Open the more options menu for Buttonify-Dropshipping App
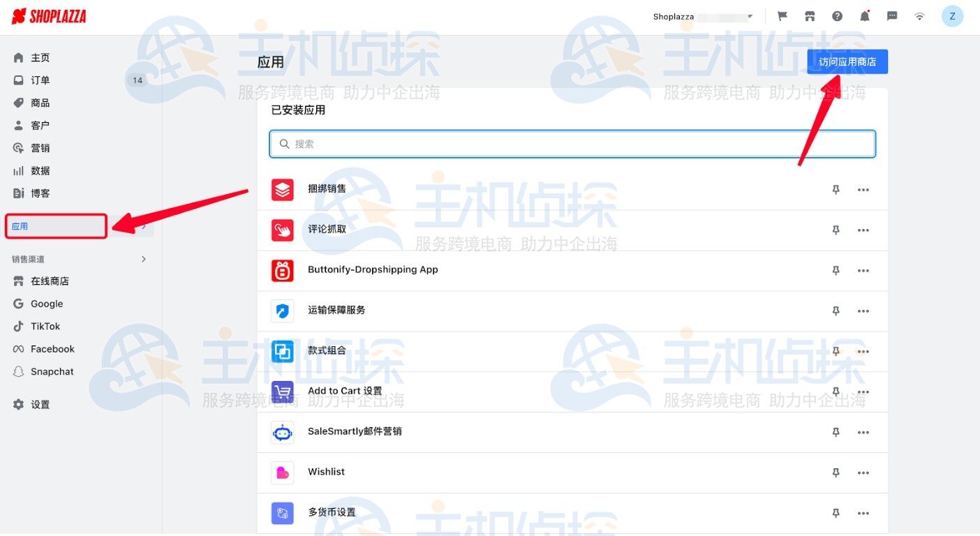The image size is (980, 536). pos(863,270)
